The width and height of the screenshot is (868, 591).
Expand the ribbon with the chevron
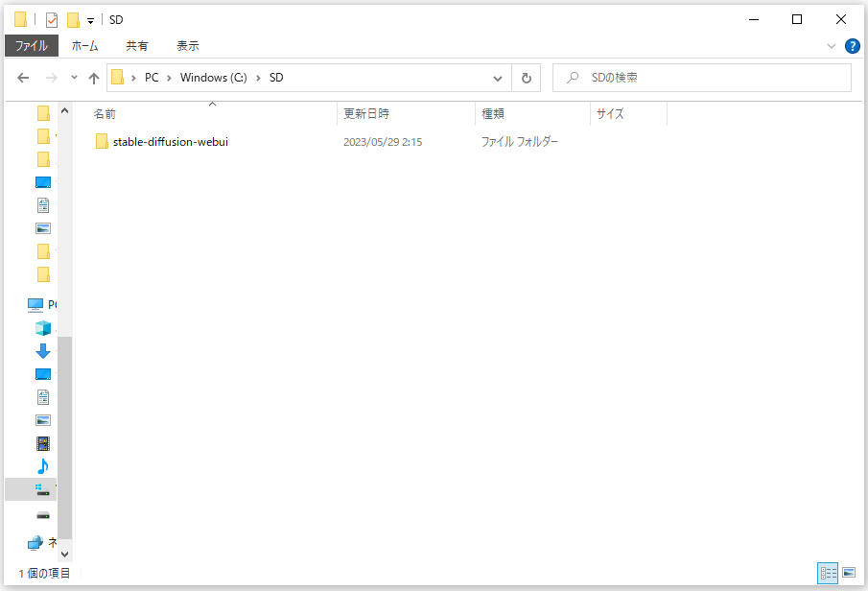pos(831,46)
